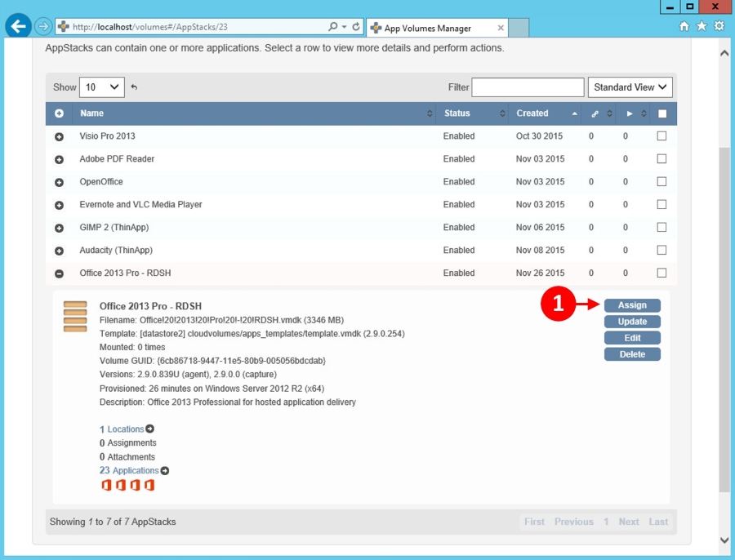
Task: Sort by attachments play-icon column
Action: point(633,113)
